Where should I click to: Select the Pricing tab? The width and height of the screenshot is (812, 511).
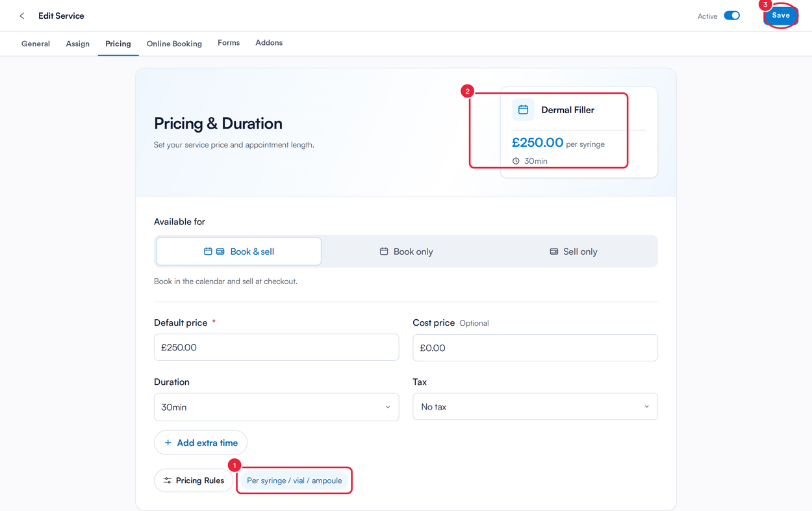[x=118, y=44]
